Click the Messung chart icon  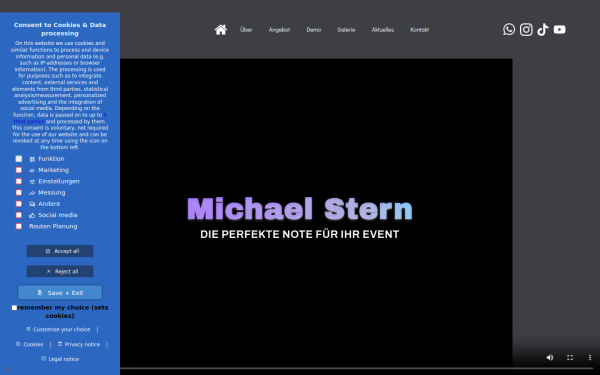(32, 193)
